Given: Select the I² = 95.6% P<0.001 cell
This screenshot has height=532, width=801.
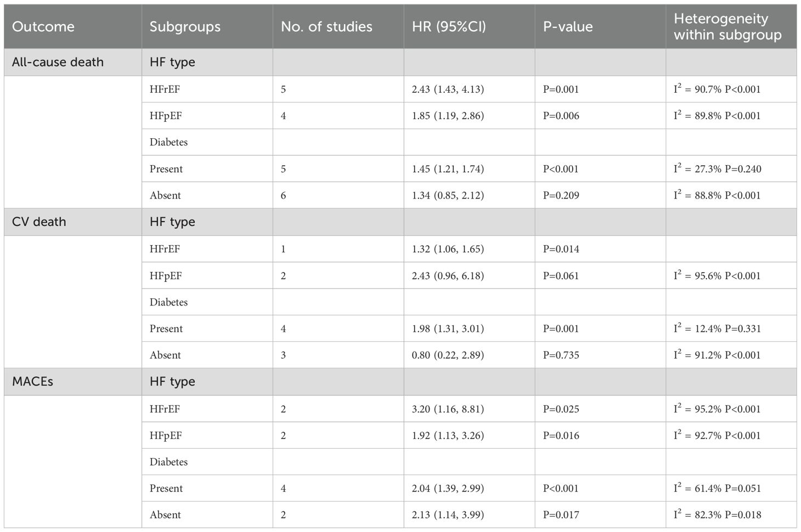Looking at the screenshot, I should point(717,275).
